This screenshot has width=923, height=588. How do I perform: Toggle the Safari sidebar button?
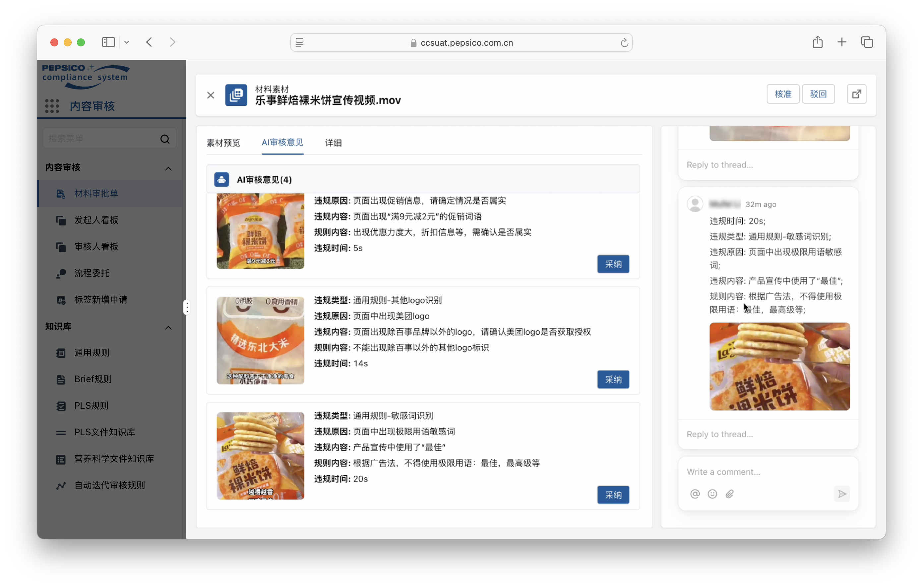pos(108,42)
